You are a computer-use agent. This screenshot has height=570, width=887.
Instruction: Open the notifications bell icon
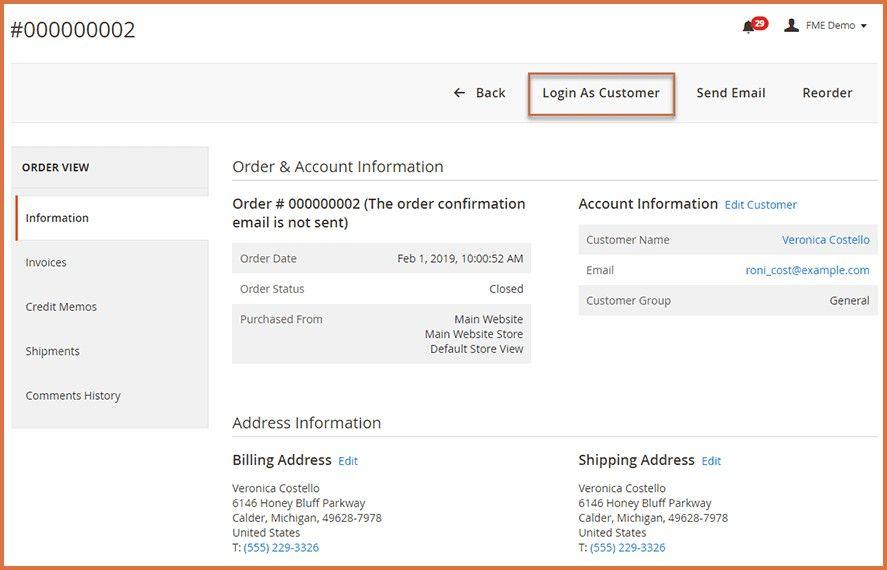coord(748,27)
